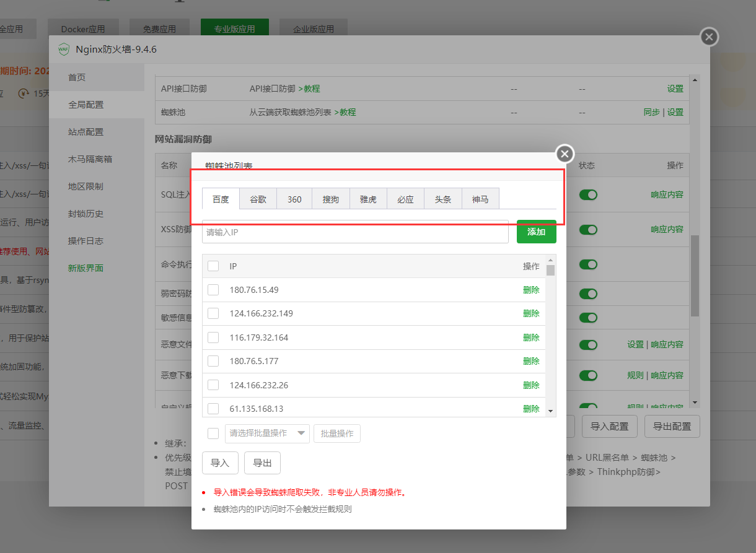Delete the IP 61.135.168.13
756x553 pixels.
tap(531, 409)
